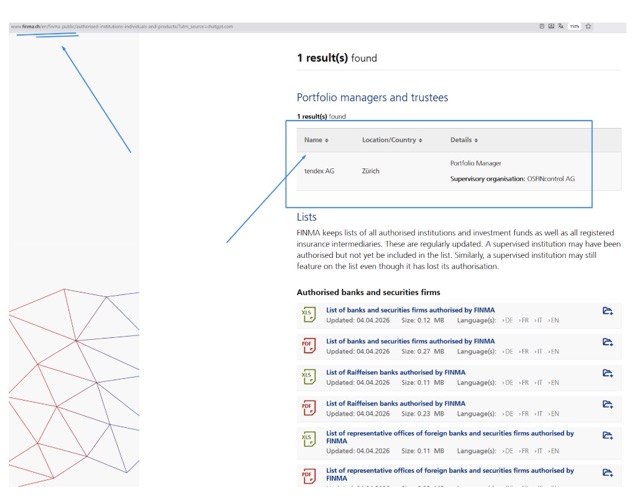Open the translate page icon in address bar
The image size is (640, 497).
(561, 26)
